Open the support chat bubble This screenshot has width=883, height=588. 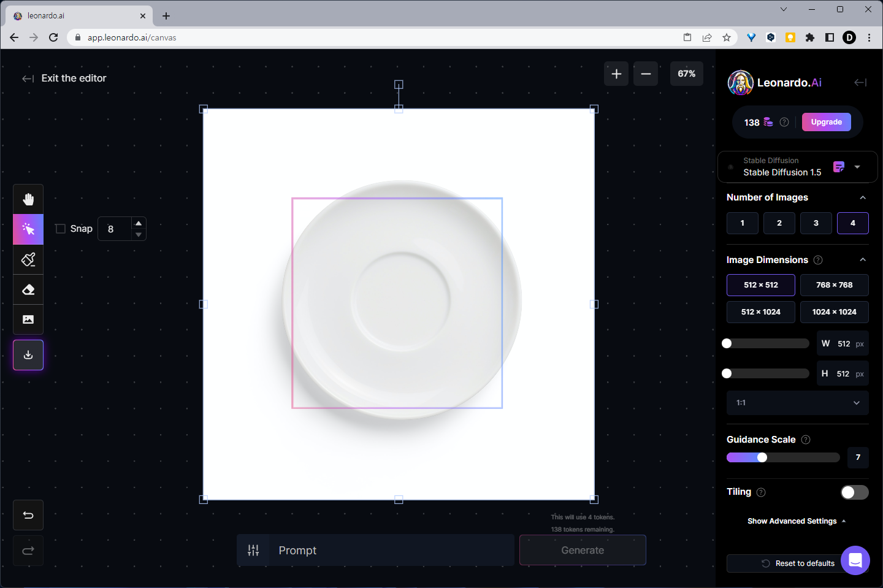[x=855, y=560]
